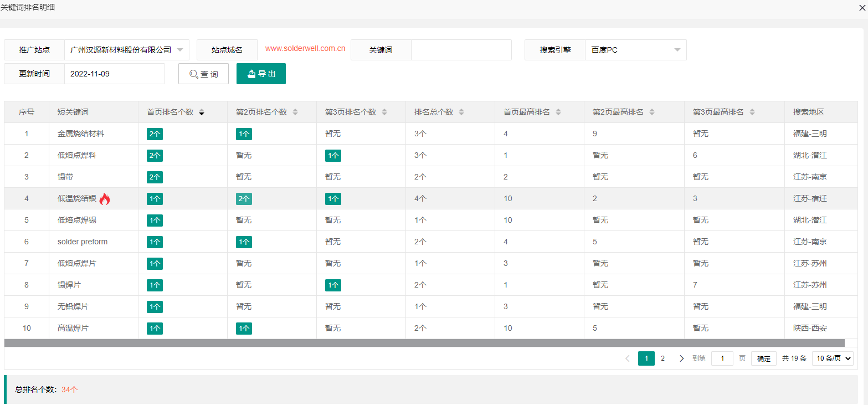Confirm page jump with the 确定 button
Screen dimensions: 868x405
tap(763, 358)
